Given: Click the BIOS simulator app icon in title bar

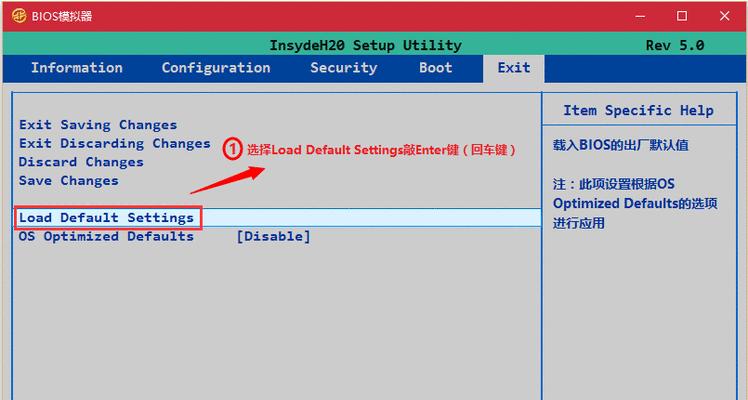Looking at the screenshot, I should pyautogui.click(x=19, y=16).
